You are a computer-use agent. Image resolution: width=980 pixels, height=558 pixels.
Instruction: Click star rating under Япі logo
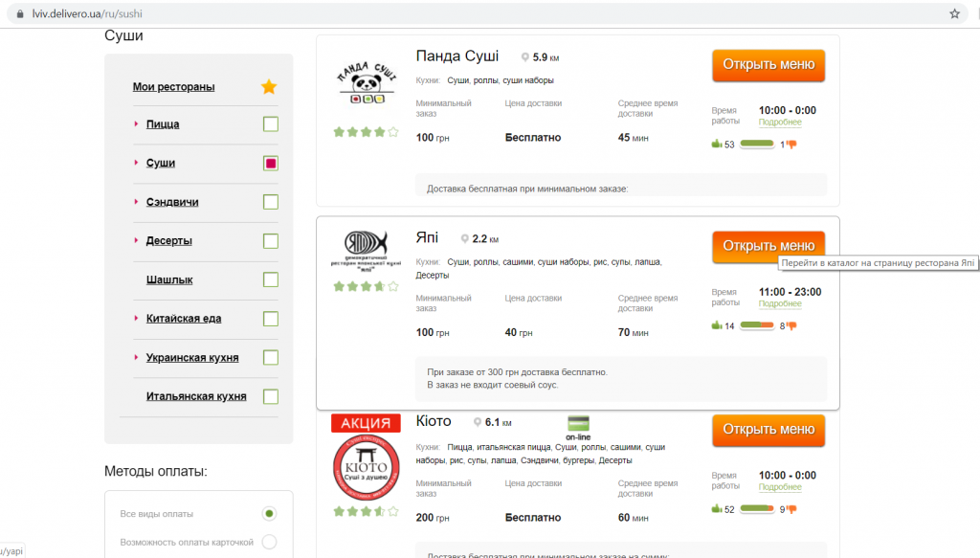pyautogui.click(x=366, y=286)
